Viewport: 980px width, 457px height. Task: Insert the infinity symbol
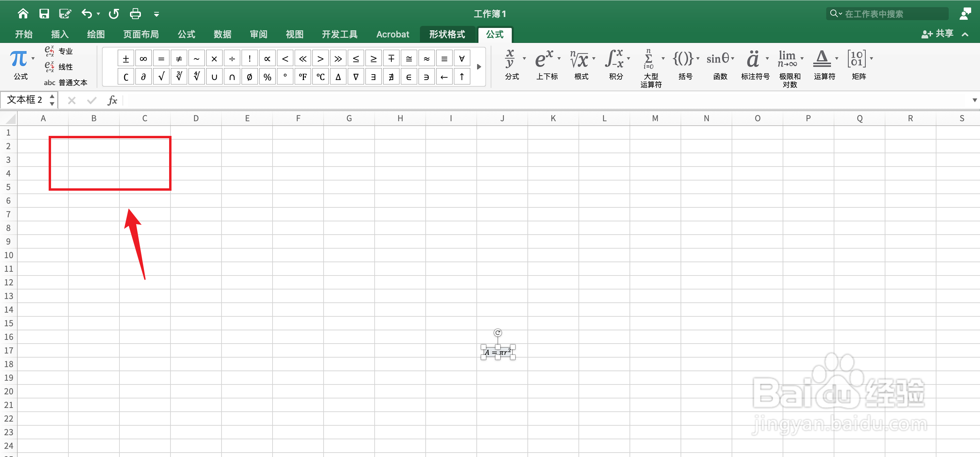[143, 59]
